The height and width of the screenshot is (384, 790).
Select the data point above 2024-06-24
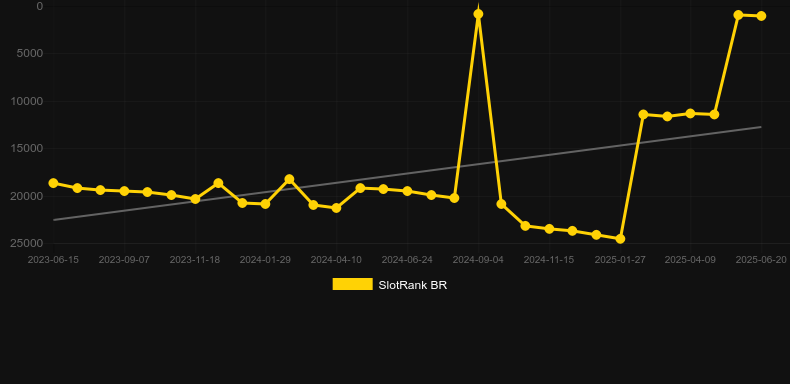point(407,191)
